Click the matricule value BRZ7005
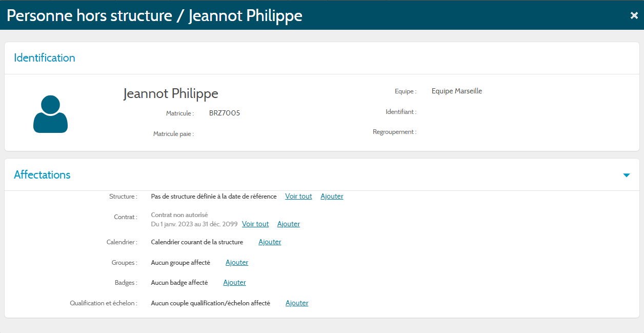This screenshot has width=644, height=333. (x=225, y=113)
